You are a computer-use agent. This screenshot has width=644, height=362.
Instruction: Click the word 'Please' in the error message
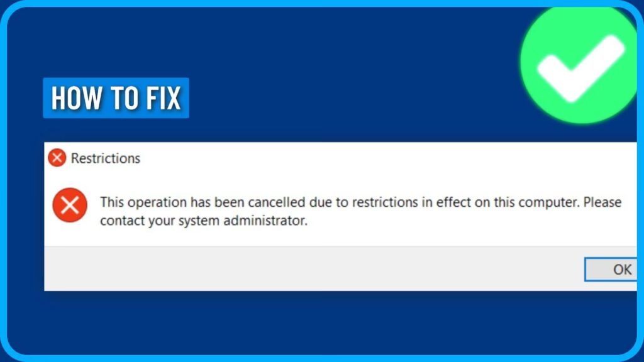point(602,203)
